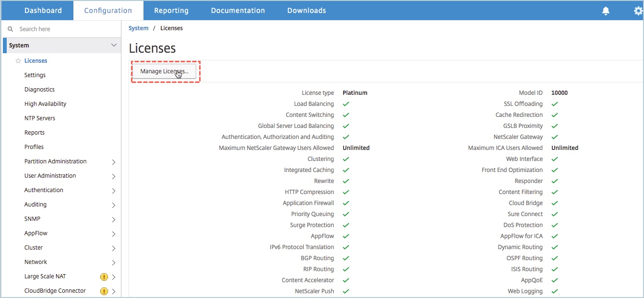Click the Content Switching checkmark
This screenshot has width=644, height=298.
pos(346,115)
